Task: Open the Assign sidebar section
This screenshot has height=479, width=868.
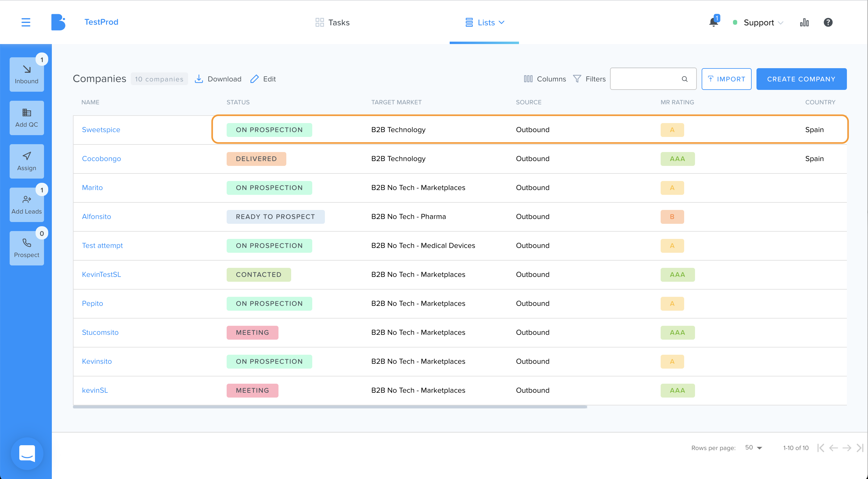Action: click(27, 161)
